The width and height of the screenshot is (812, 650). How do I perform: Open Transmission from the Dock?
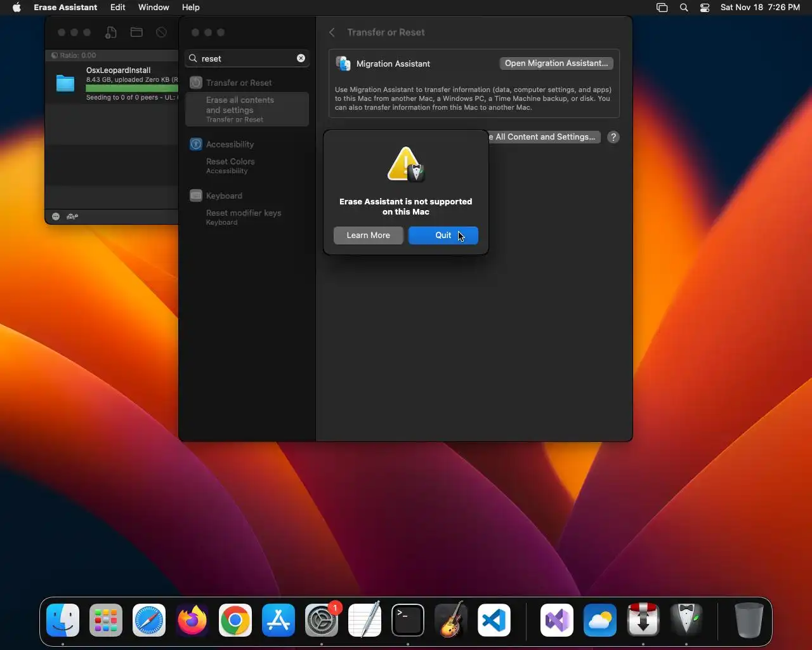click(x=643, y=620)
